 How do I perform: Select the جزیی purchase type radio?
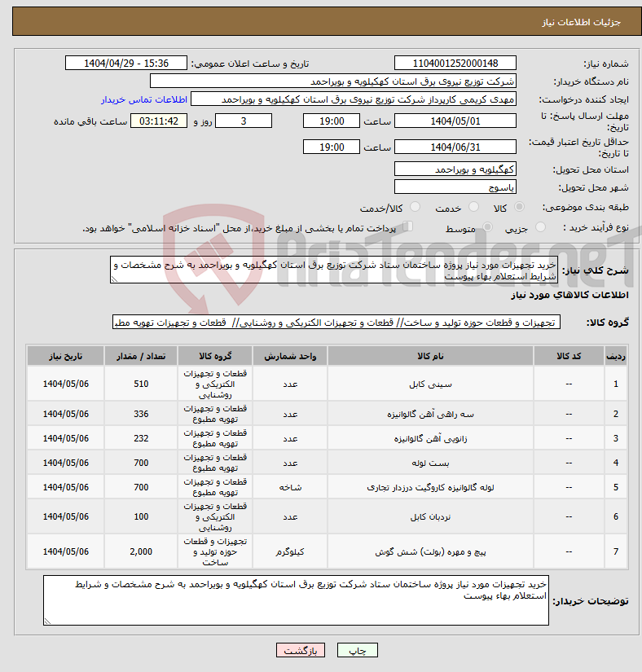pos(540,227)
